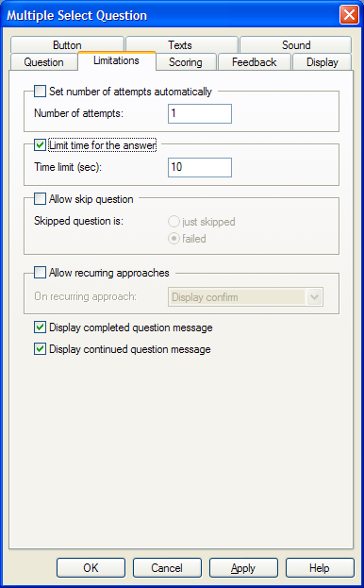The image size is (364, 588).
Task: Switch to the Question tab
Action: (x=44, y=62)
